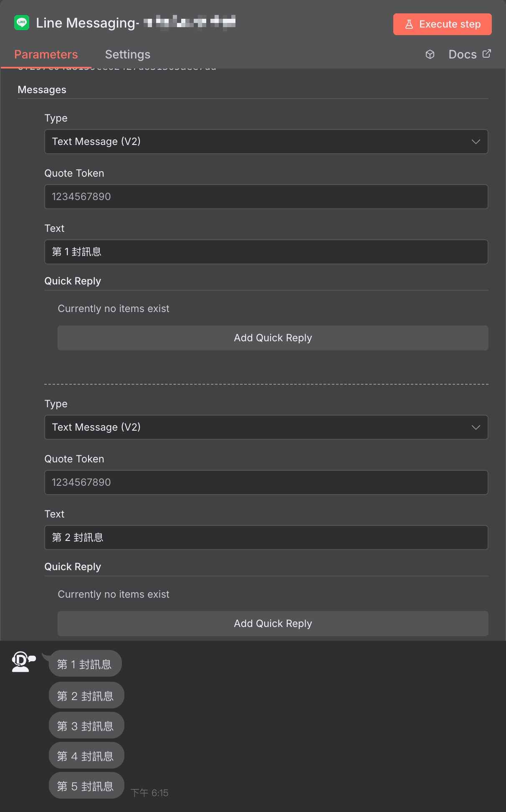Select the Text field containing 第 1 封訊息

coord(266,251)
